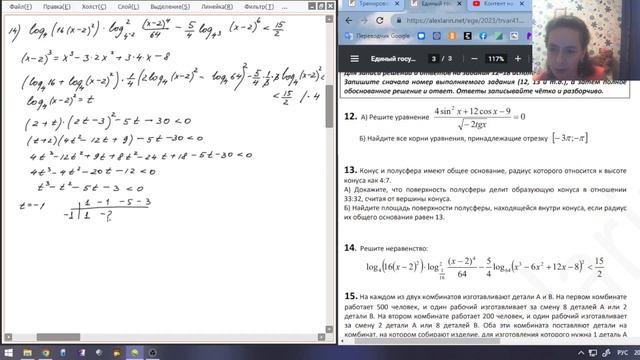Open the PDF viewer sidebar menu
Viewport: 640px width, 360px height.
[x=354, y=59]
